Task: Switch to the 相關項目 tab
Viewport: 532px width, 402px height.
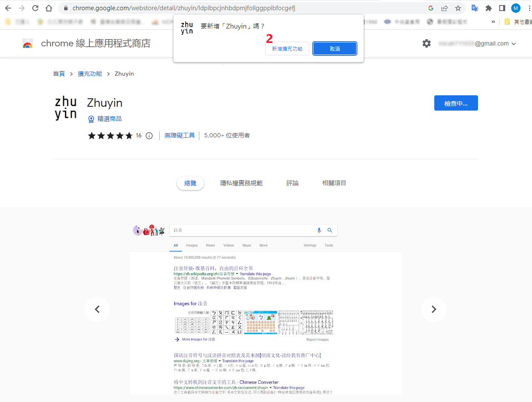Action: coord(334,183)
